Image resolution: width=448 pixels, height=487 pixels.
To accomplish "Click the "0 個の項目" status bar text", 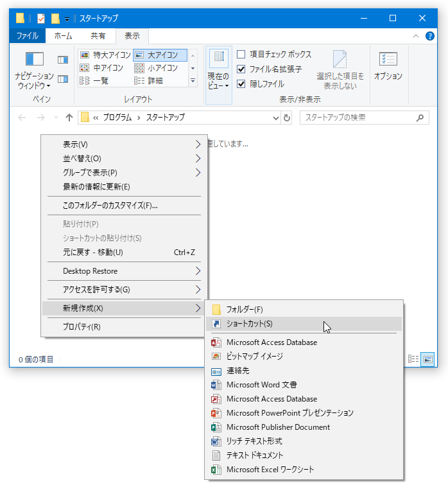I will pos(36,359).
